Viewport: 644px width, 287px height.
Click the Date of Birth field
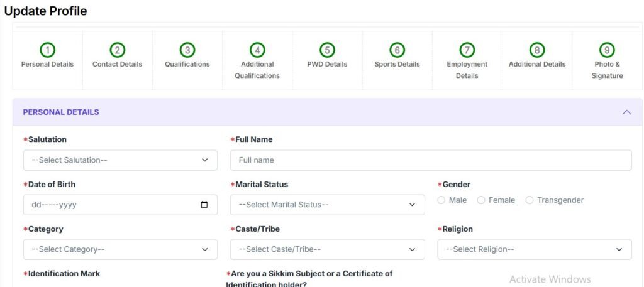tap(120, 205)
